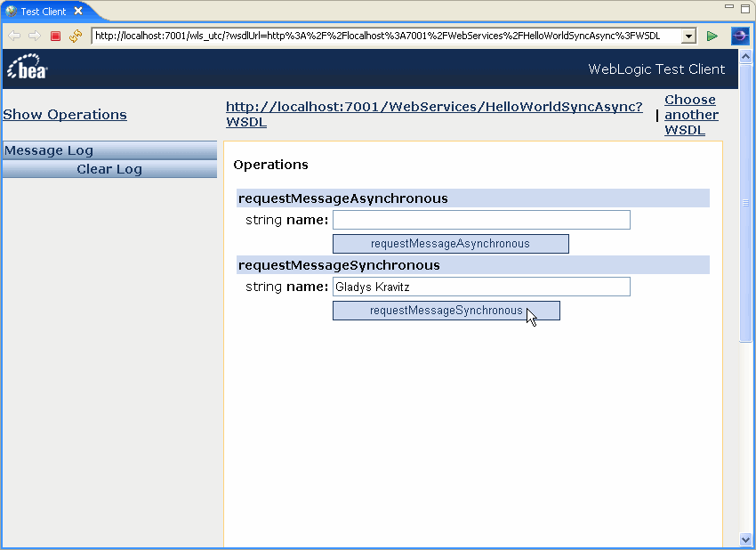Maximize the view with the maximize icon
The image size is (756, 550).
pyautogui.click(x=745, y=8)
